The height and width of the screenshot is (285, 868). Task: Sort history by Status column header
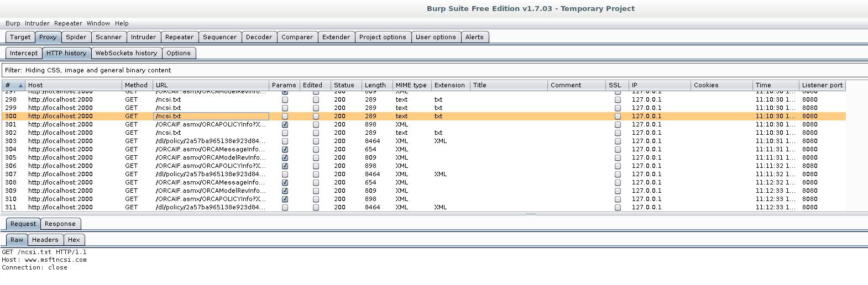[x=344, y=85]
